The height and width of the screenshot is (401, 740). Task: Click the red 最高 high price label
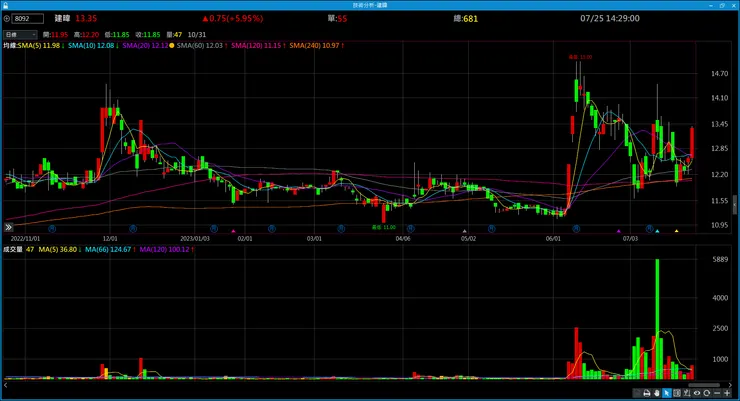pos(580,57)
